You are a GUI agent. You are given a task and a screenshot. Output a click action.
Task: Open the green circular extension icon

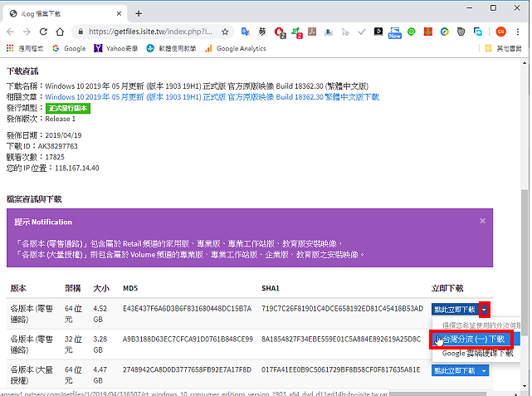pyautogui.click(x=412, y=32)
